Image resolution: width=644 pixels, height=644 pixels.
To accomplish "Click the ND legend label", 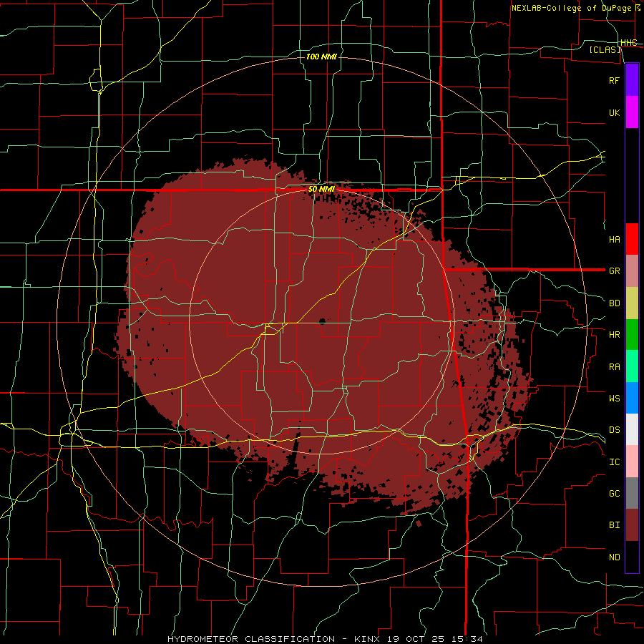I will pos(614,557).
